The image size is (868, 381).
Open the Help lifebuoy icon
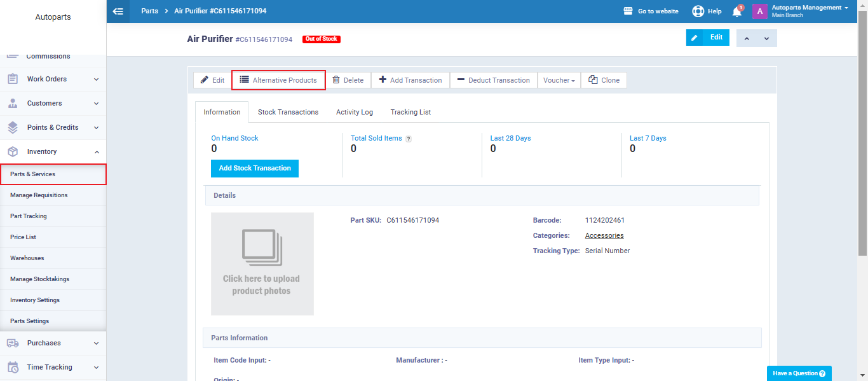698,11
